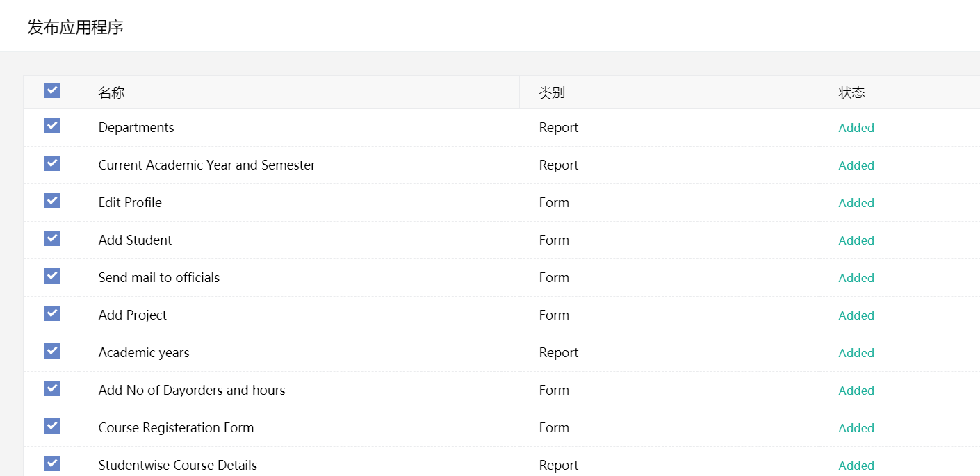Uncheck Send mail to officials checkbox

52,276
